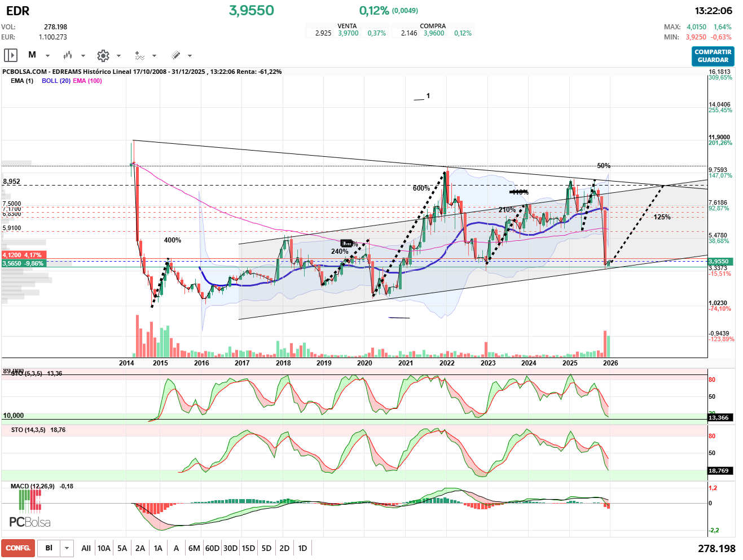This screenshot has width=743, height=560.
Task: Show the All time range
Action: point(86,548)
